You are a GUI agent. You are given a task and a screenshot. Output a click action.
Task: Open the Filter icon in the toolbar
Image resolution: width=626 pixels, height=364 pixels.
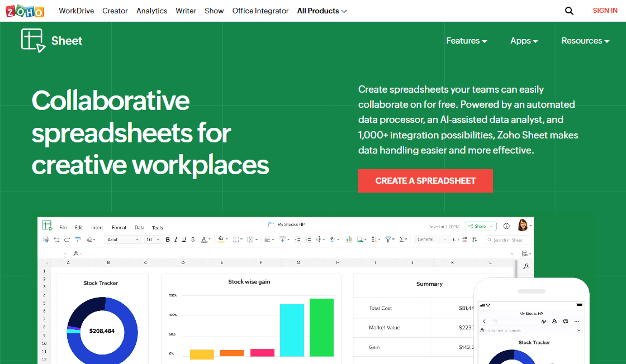click(x=388, y=239)
